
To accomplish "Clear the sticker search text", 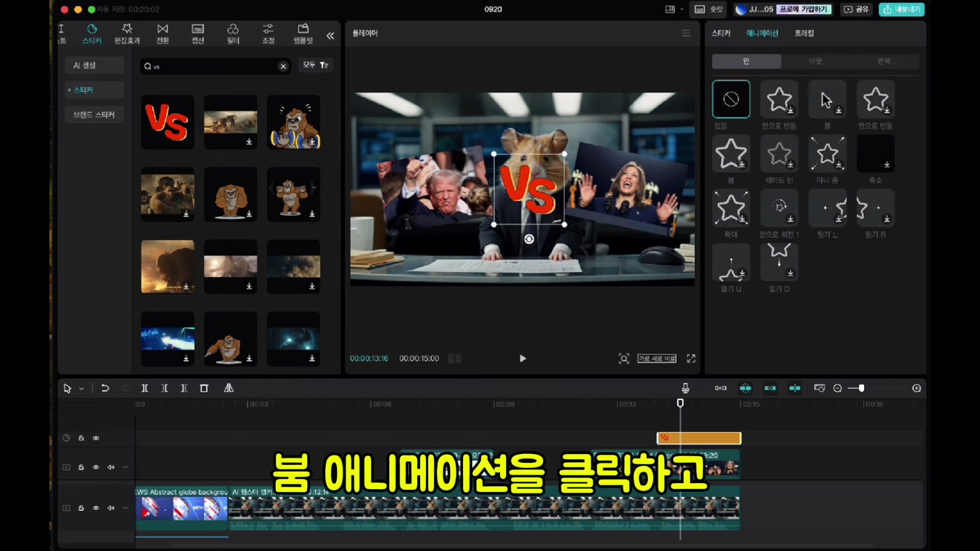I will coord(283,66).
